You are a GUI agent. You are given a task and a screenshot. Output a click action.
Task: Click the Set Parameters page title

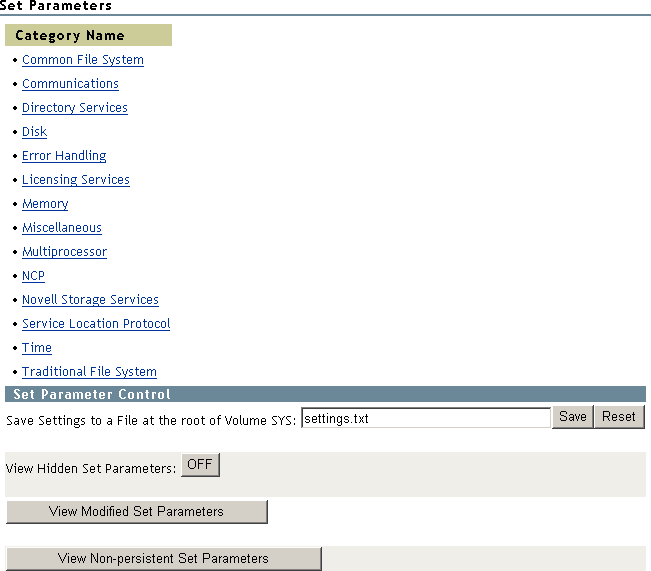point(56,6)
